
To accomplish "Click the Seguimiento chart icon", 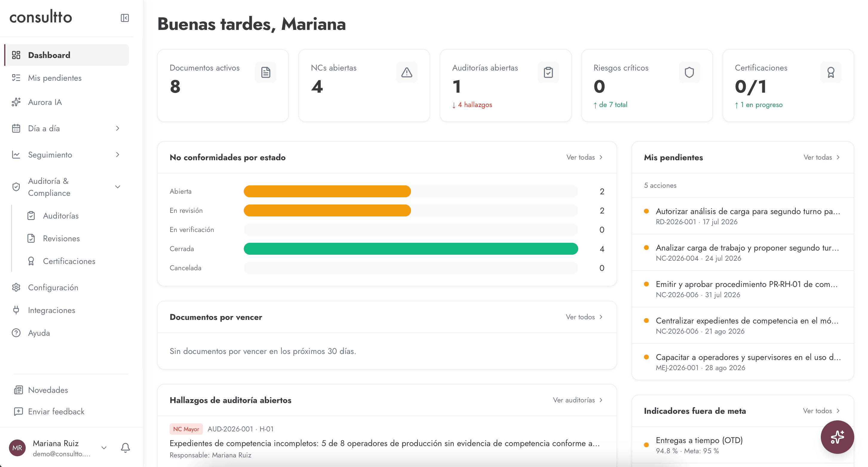I will coord(16,155).
